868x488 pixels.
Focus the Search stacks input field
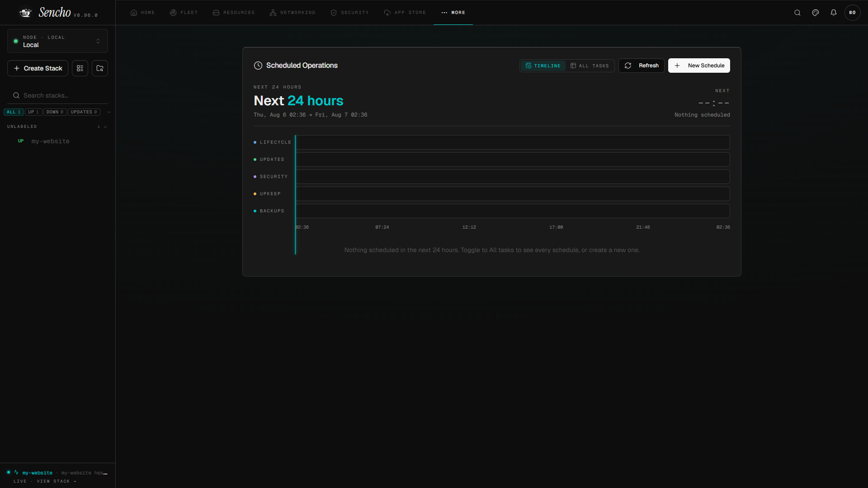coord(57,95)
